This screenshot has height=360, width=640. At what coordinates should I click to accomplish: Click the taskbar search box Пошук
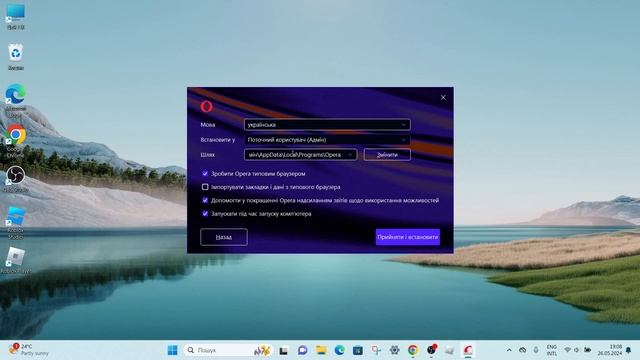[228, 350]
